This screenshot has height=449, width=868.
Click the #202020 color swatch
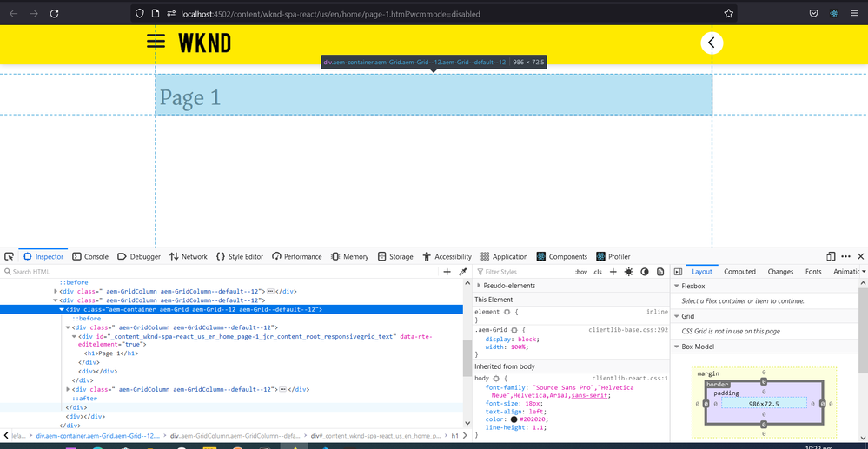(x=514, y=419)
